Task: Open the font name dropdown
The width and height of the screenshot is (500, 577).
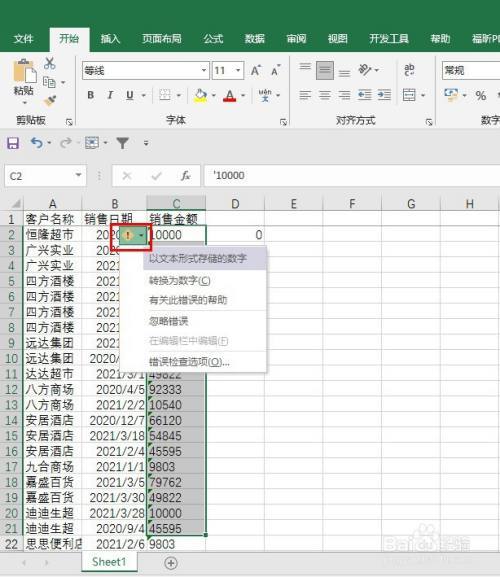Action: [204, 70]
